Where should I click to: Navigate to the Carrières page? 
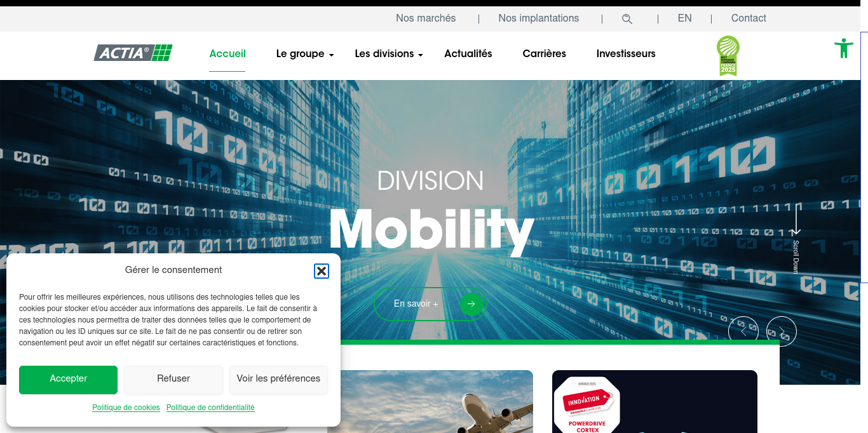coord(544,54)
